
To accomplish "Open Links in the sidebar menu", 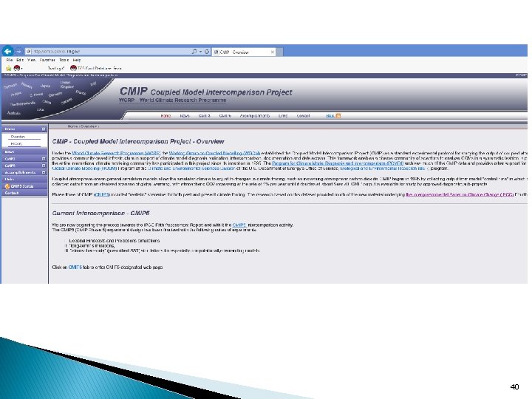I will pyautogui.click(x=24, y=179).
